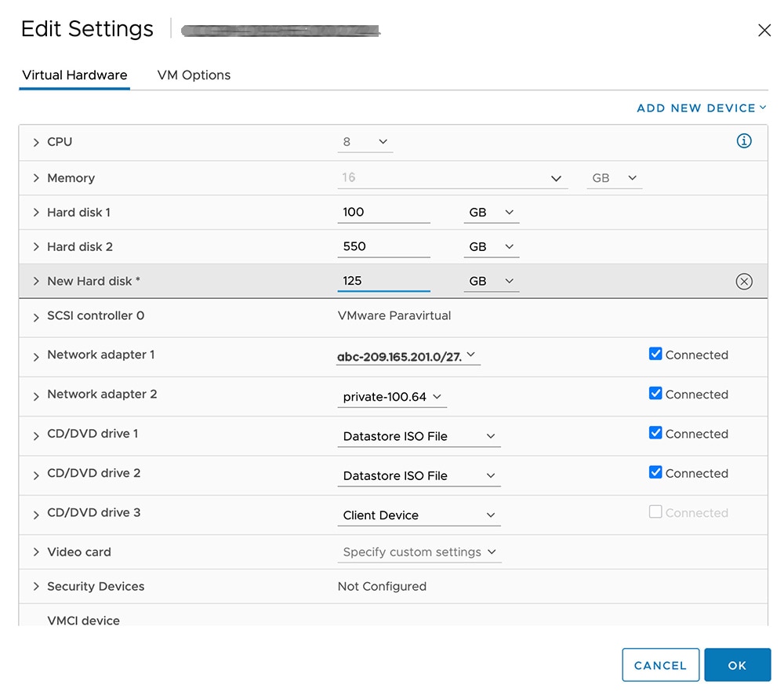Remove the New Hard disk entry
Screen dimensions: 784x695
[x=744, y=282]
